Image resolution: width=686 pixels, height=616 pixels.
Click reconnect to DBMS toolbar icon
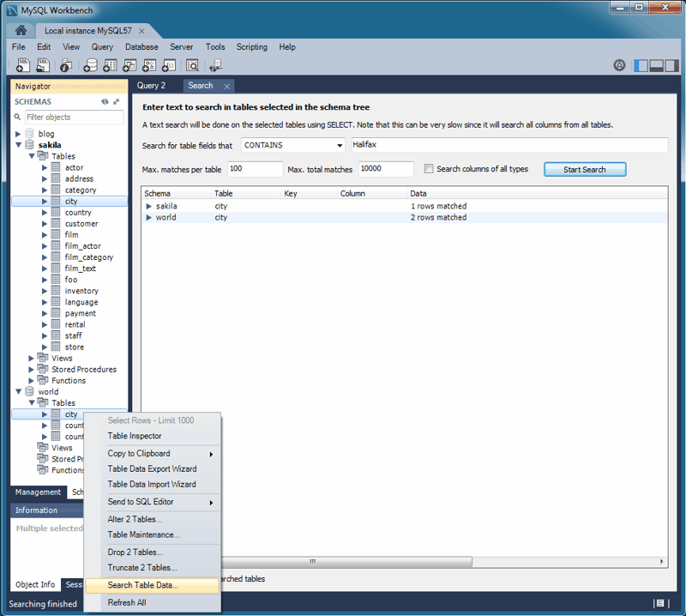[x=215, y=65]
